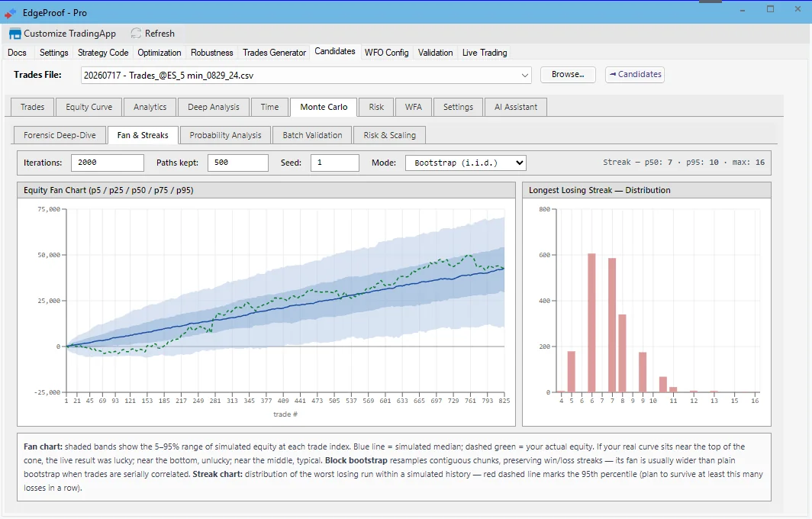Refresh the application view
The width and height of the screenshot is (812, 519).
pos(153,34)
